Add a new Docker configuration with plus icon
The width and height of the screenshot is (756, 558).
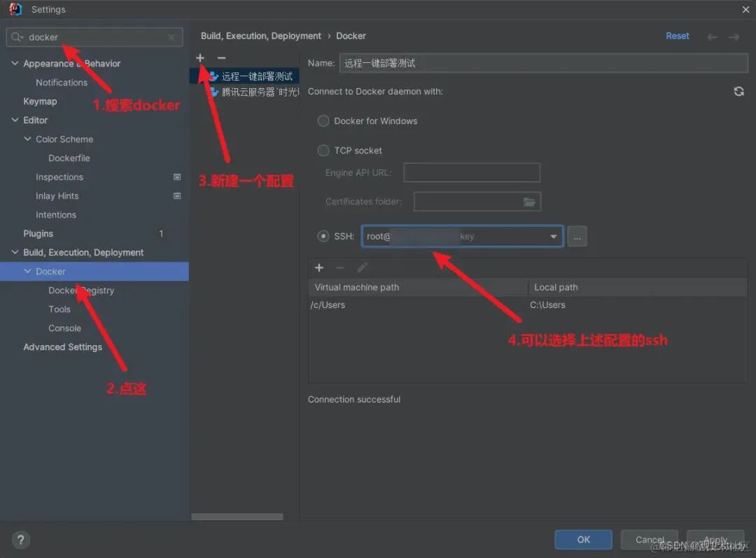pyautogui.click(x=200, y=58)
